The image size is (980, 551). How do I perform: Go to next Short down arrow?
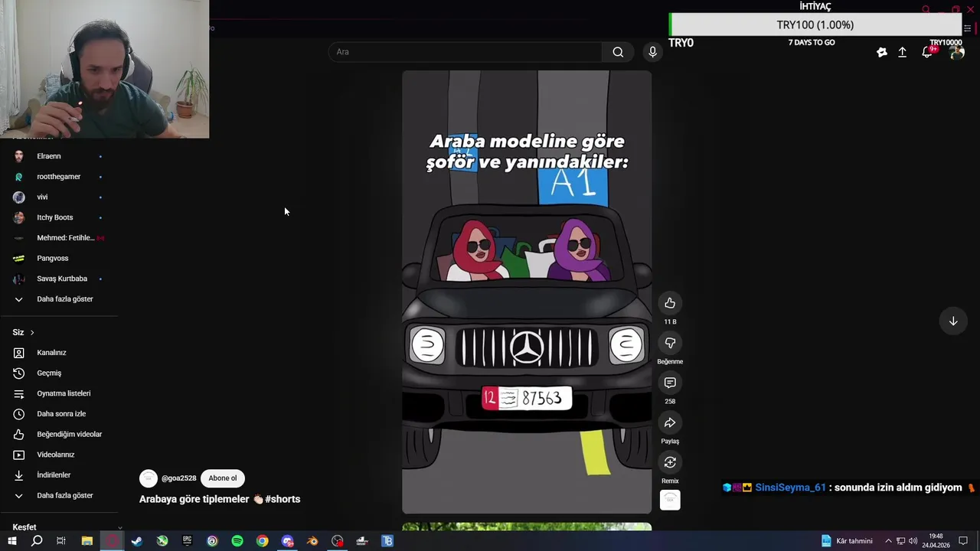coord(953,321)
